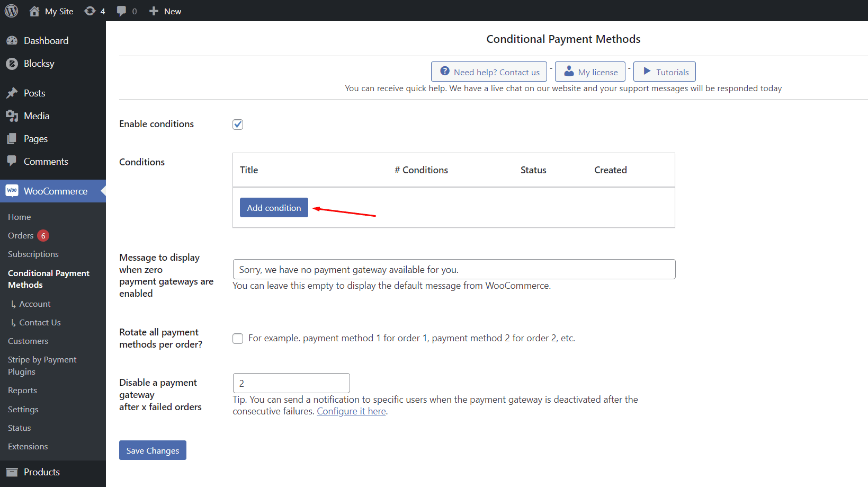The width and height of the screenshot is (868, 487).
Task: Click the failed orders number field
Action: coord(291,383)
